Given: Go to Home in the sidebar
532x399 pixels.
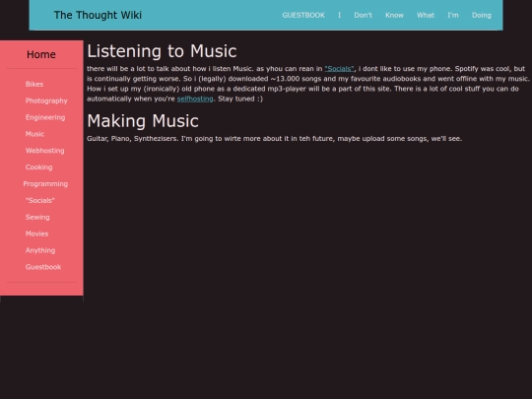Looking at the screenshot, I should click(41, 54).
